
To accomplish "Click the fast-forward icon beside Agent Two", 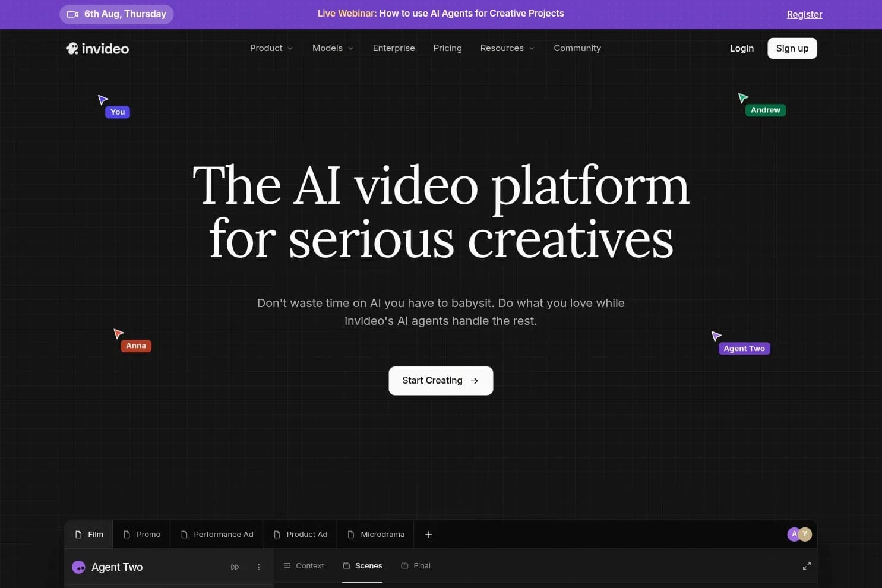I will tap(235, 567).
